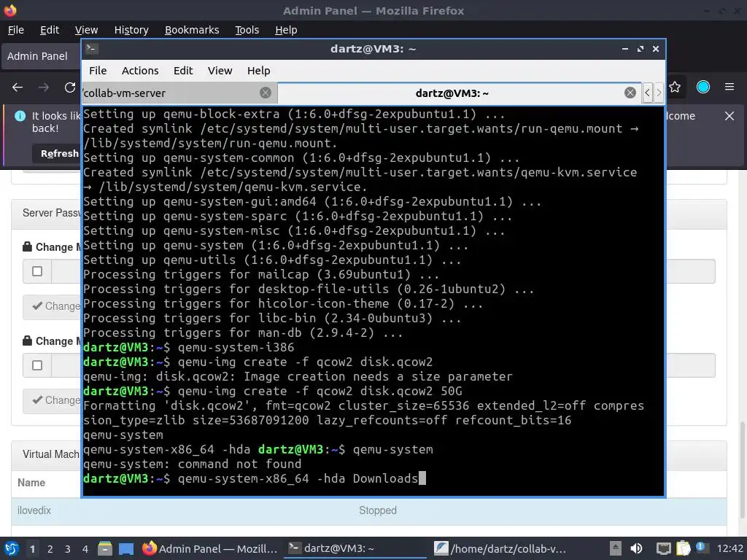Open Firefox Help menu

coord(286,30)
